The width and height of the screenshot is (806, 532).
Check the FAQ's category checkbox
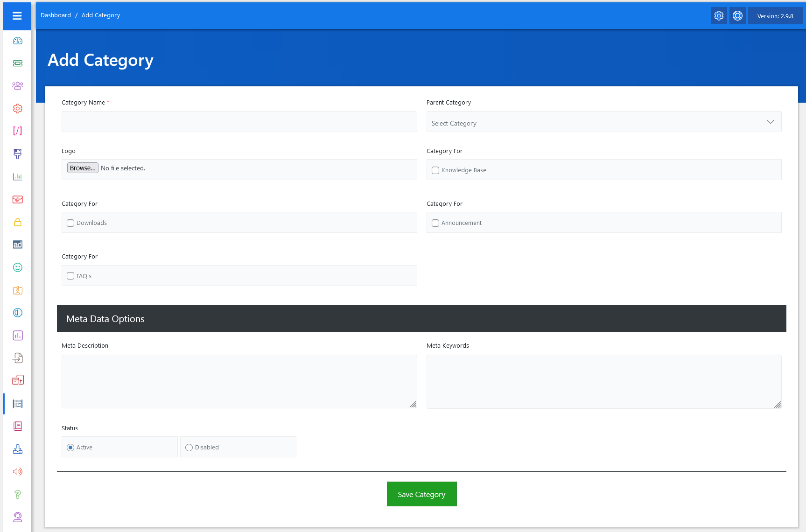coord(70,276)
